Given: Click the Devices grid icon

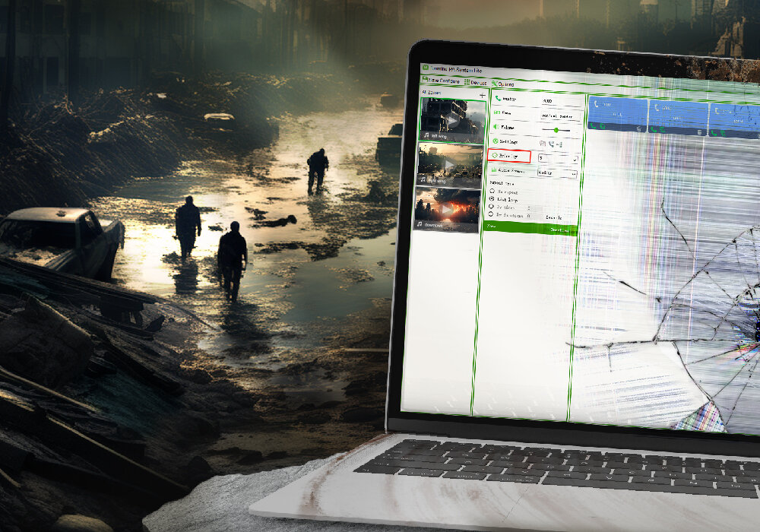Looking at the screenshot, I should (x=467, y=82).
